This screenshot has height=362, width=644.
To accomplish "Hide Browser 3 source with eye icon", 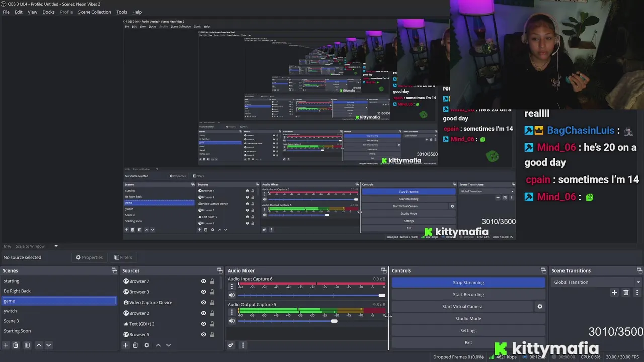I will (203, 292).
